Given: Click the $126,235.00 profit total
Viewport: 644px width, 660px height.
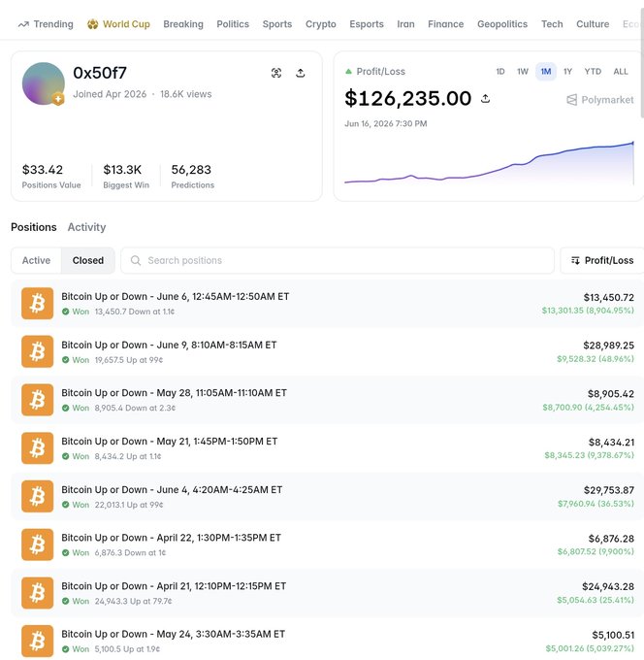Looking at the screenshot, I should 407,98.
